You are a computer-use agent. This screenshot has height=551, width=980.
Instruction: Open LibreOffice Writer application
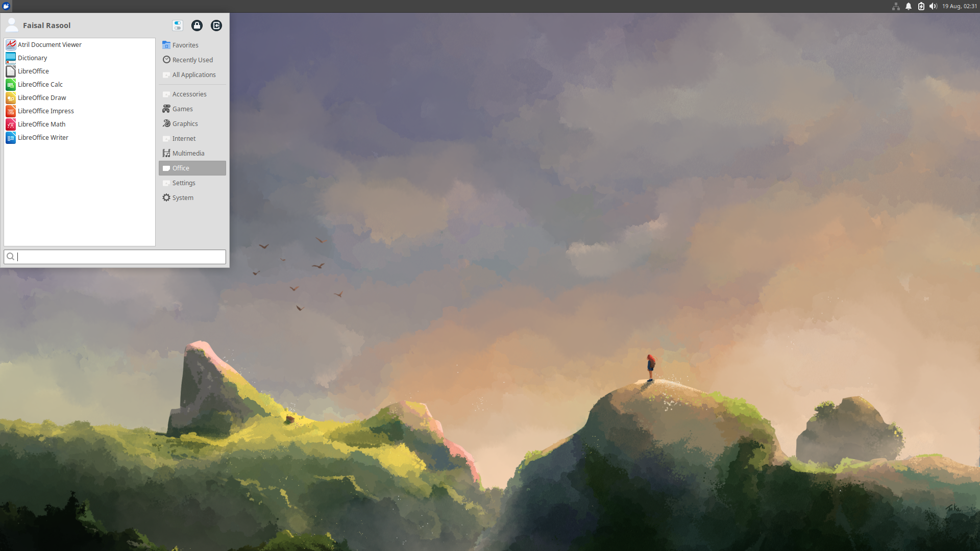coord(42,137)
